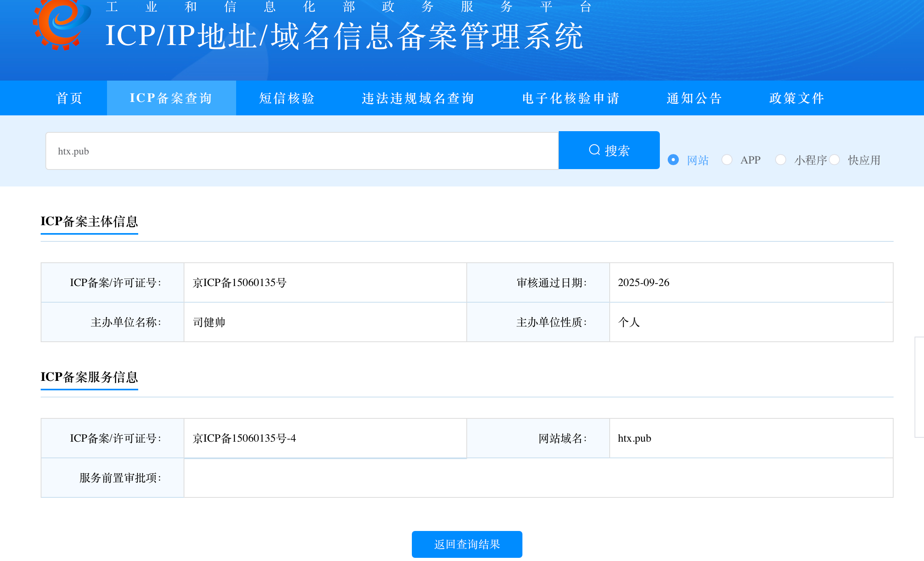Image resolution: width=924 pixels, height=561 pixels.
Task: Open the 短信核验 menu item
Action: [287, 98]
